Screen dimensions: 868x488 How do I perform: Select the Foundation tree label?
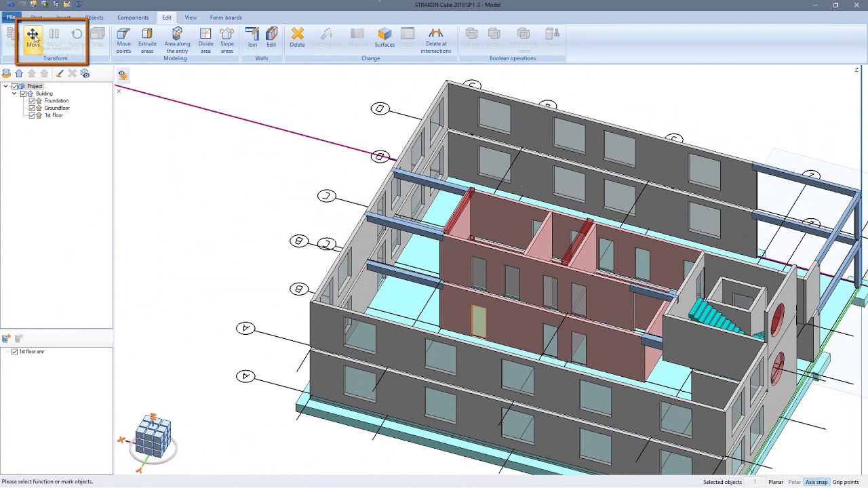tap(56, 101)
